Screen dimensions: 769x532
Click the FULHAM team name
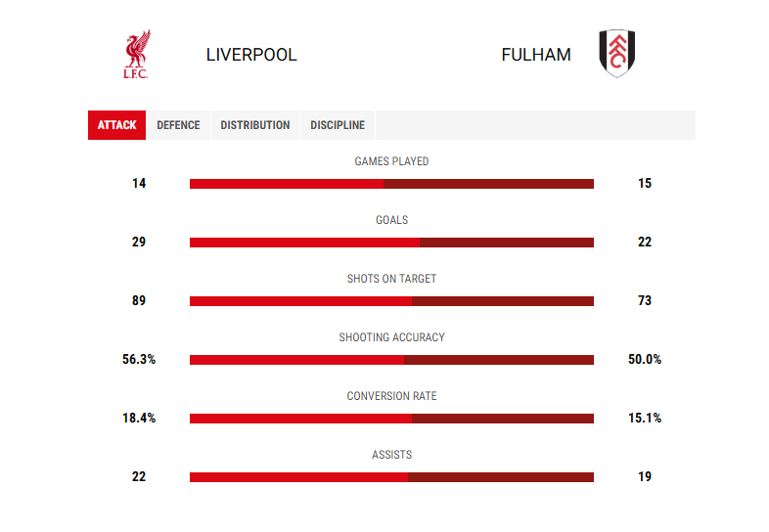pyautogui.click(x=536, y=55)
